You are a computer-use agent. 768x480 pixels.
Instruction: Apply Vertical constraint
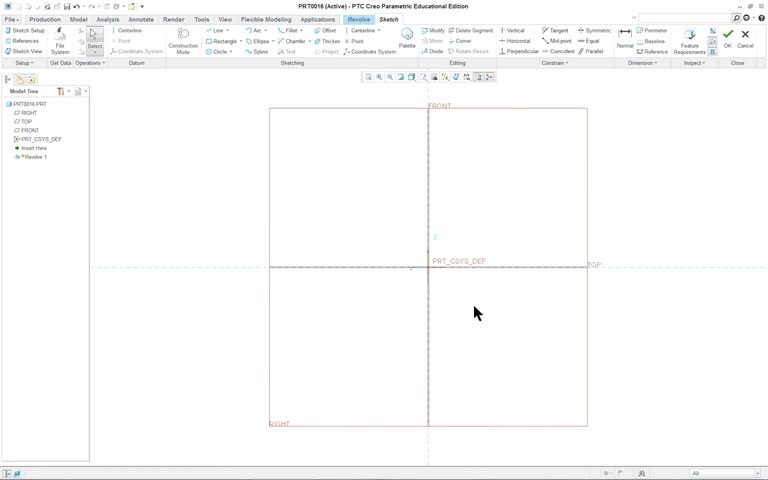[512, 30]
